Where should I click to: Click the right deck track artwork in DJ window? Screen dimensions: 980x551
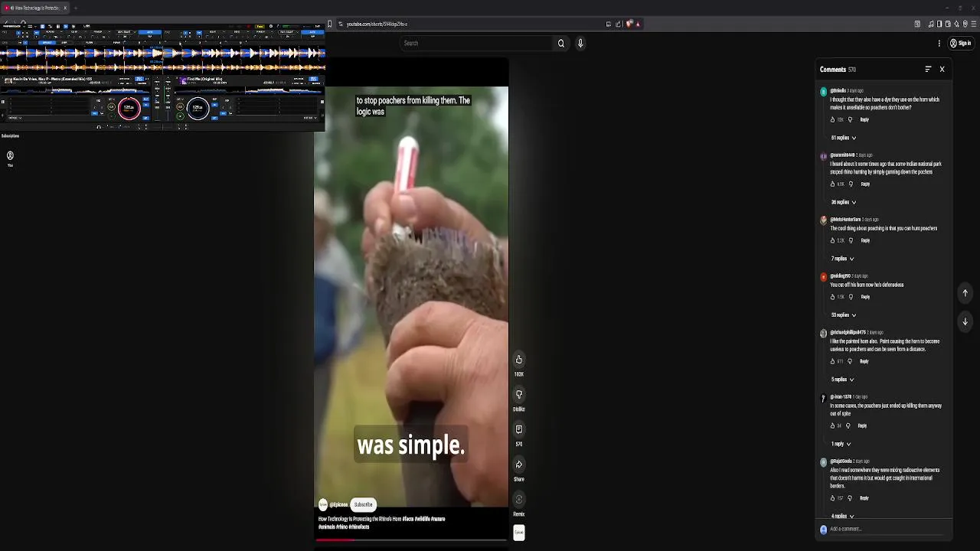click(x=184, y=80)
